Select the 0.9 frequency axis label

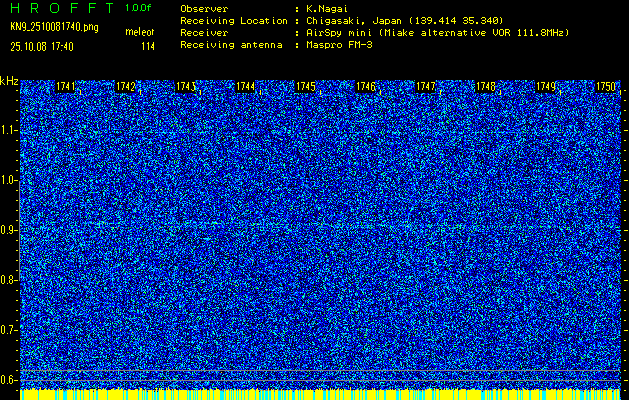tap(9, 230)
